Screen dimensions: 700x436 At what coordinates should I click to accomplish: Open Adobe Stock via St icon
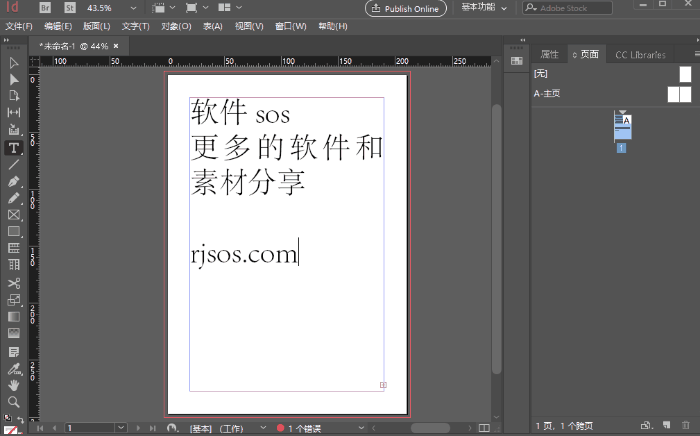coord(70,8)
